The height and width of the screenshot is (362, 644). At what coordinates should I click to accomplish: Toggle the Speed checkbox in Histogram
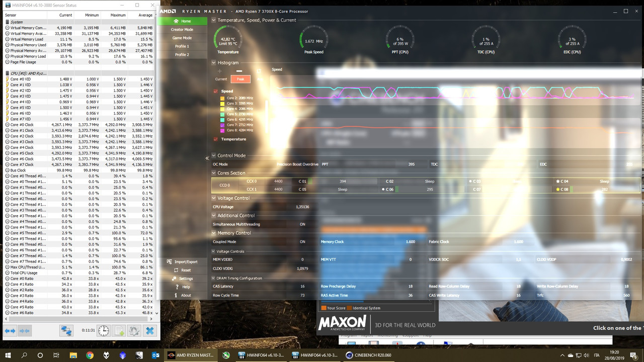(x=216, y=91)
